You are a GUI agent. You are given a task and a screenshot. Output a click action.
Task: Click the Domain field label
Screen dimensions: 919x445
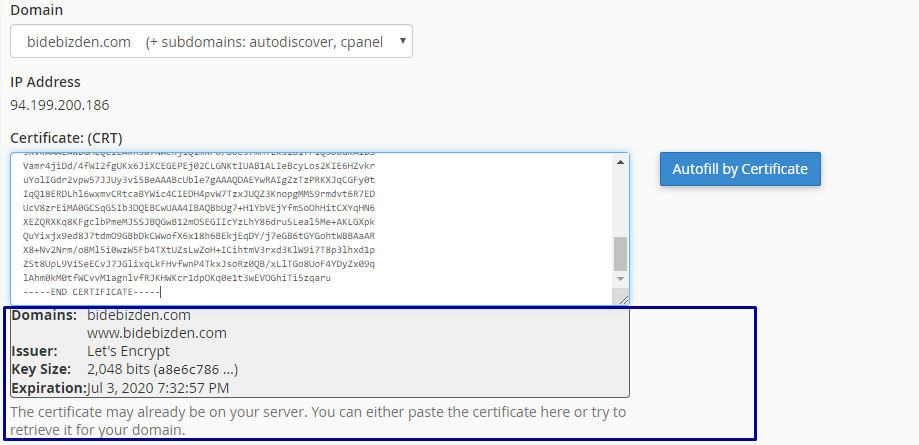click(37, 10)
